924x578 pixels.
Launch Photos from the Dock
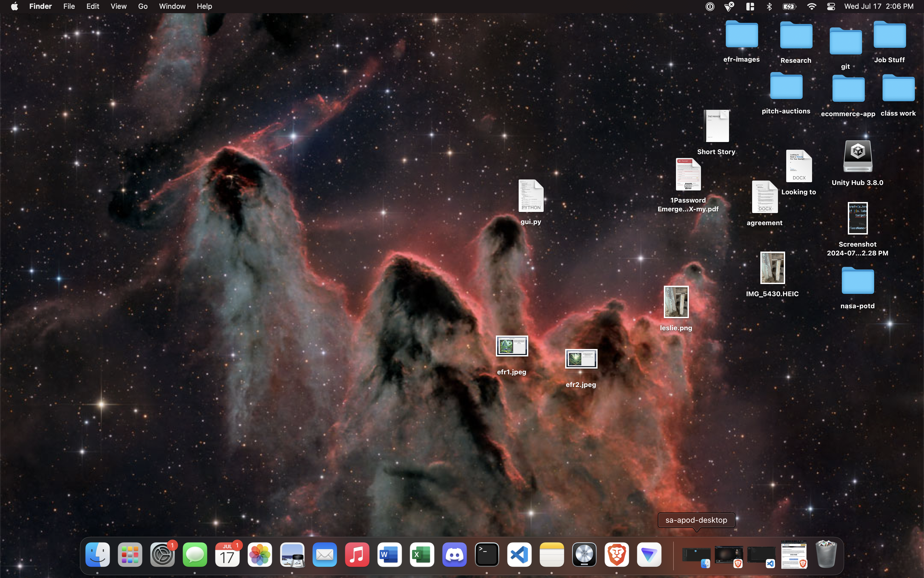click(260, 554)
